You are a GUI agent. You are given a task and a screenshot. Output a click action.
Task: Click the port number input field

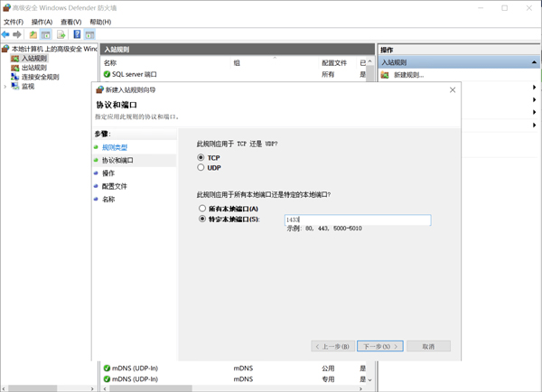[x=358, y=219]
